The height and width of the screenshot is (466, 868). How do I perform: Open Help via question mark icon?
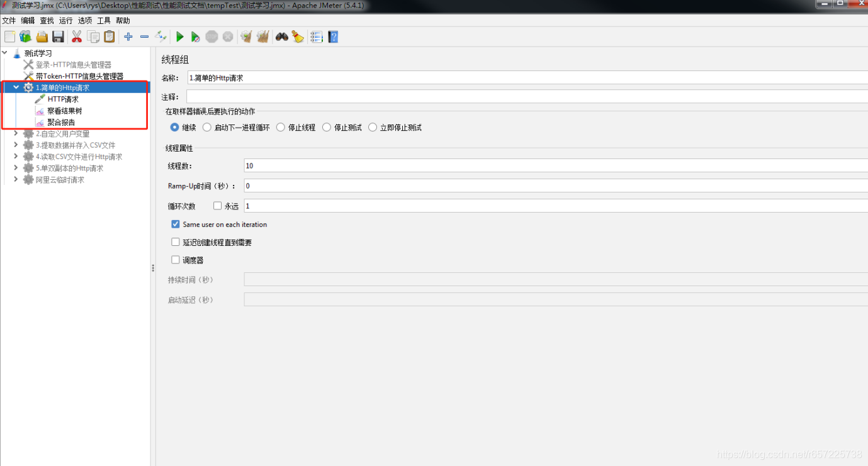[333, 37]
